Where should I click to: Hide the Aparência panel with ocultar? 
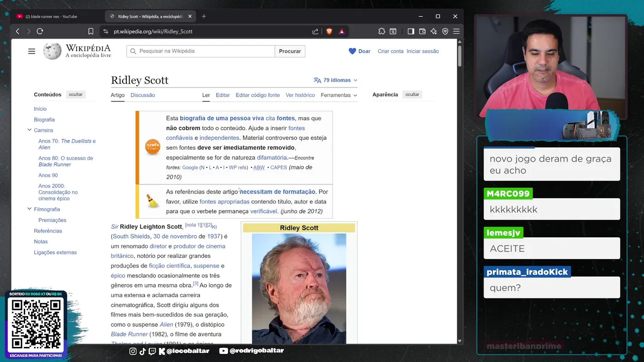412,95
